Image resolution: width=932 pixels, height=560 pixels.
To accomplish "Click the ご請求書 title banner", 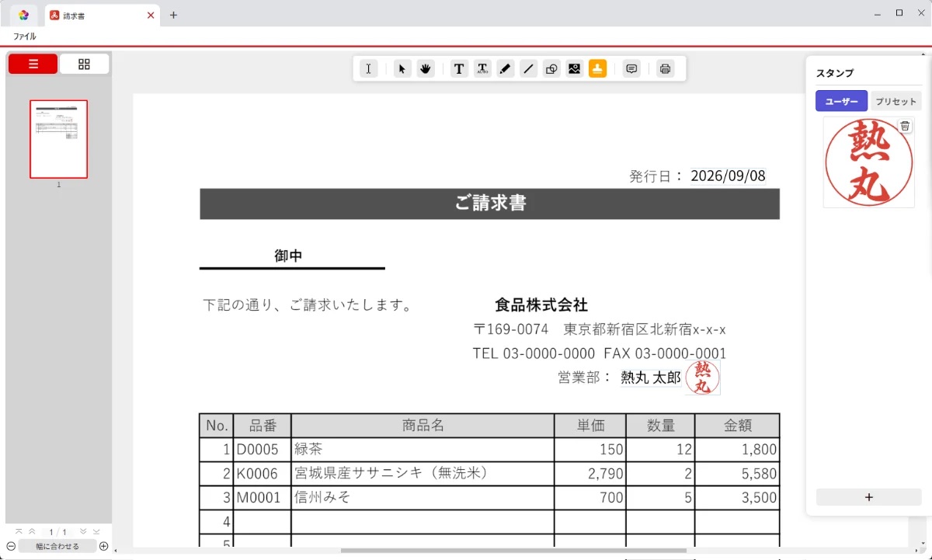I will pyautogui.click(x=490, y=203).
